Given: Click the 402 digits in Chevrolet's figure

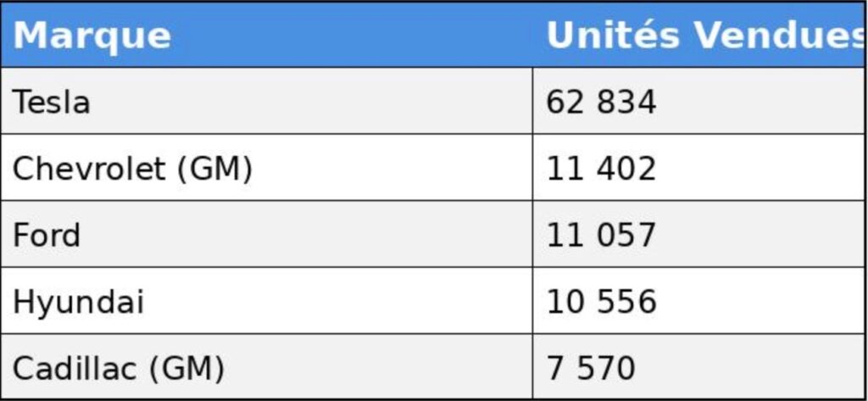Looking at the screenshot, I should pyautogui.click(x=626, y=169).
